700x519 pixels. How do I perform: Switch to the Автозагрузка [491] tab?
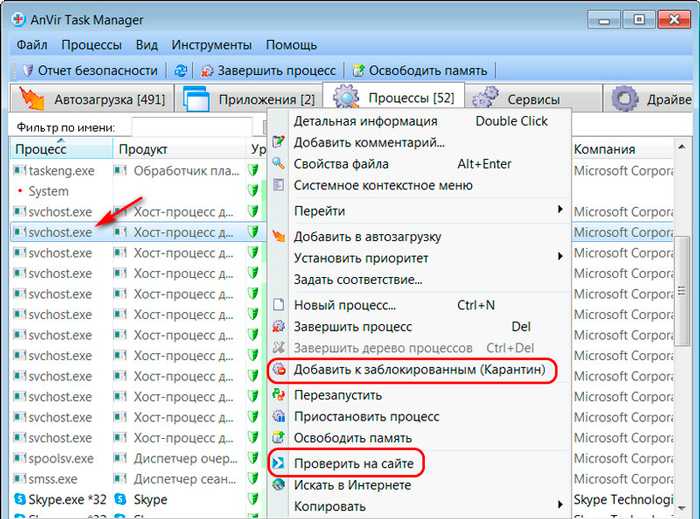[92, 99]
